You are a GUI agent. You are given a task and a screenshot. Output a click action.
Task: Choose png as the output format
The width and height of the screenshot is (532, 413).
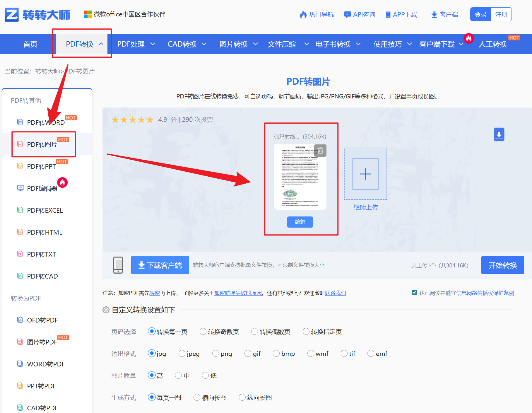pyautogui.click(x=215, y=353)
